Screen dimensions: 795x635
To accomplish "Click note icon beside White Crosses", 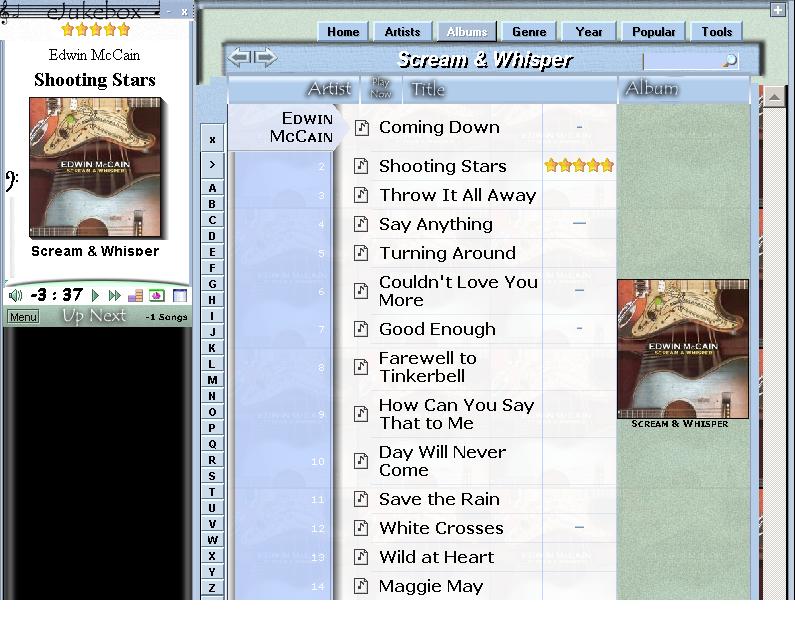I will [x=361, y=528].
